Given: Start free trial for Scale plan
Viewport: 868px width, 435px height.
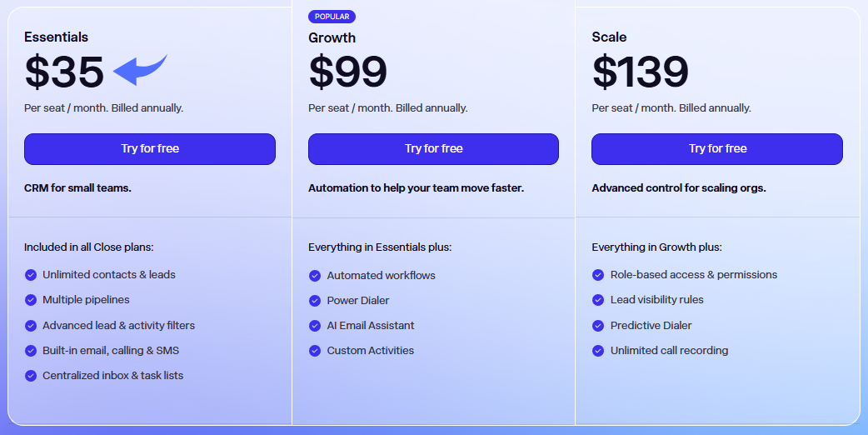Looking at the screenshot, I should [716, 148].
